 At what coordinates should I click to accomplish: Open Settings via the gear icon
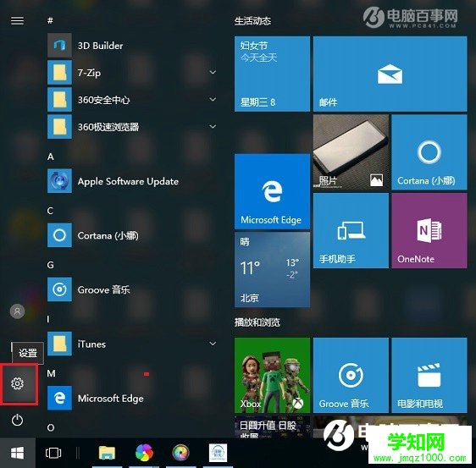point(17,383)
